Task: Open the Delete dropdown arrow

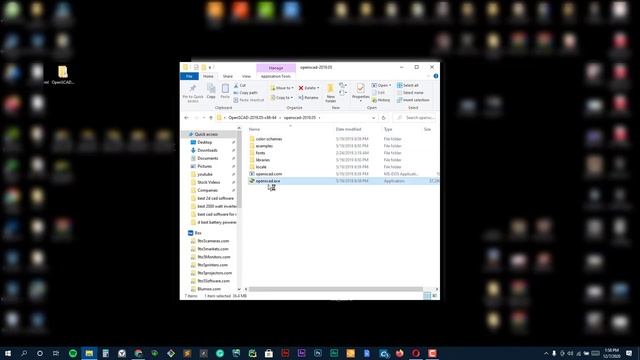Action: coord(318,88)
